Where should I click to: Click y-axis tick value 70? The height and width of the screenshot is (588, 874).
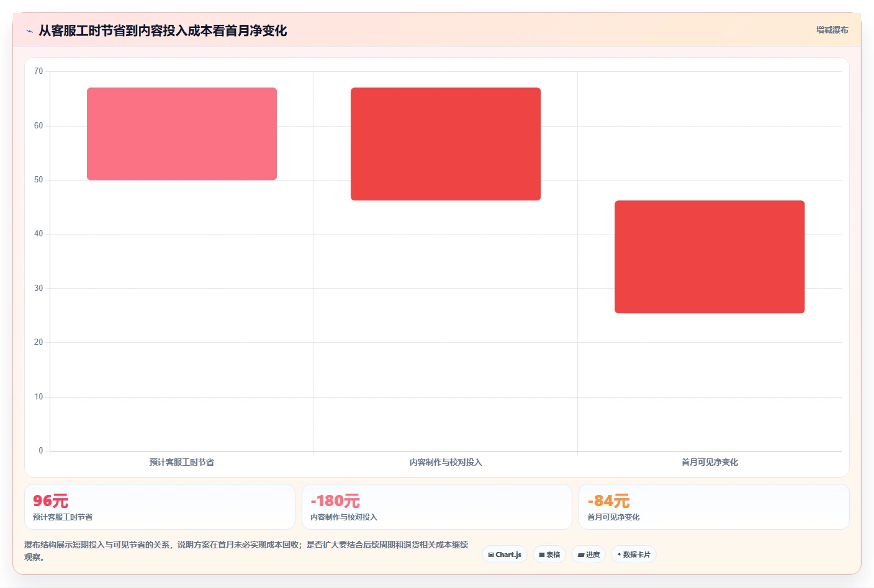coord(38,71)
